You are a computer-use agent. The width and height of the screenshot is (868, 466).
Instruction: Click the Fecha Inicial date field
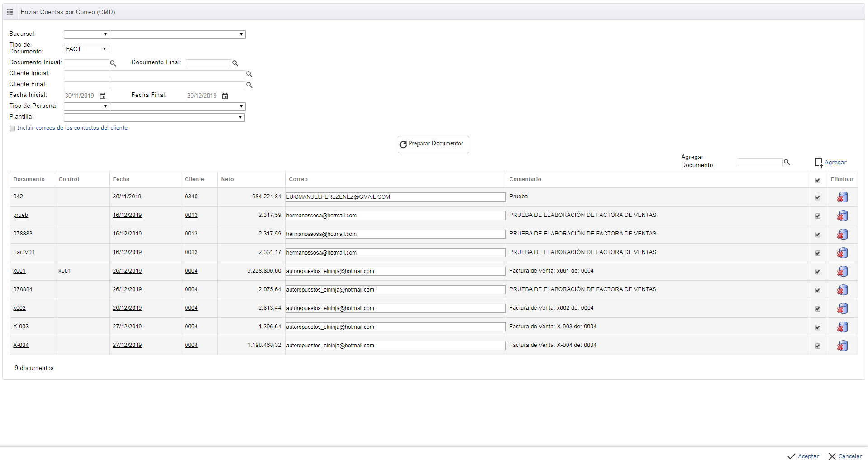tap(81, 96)
